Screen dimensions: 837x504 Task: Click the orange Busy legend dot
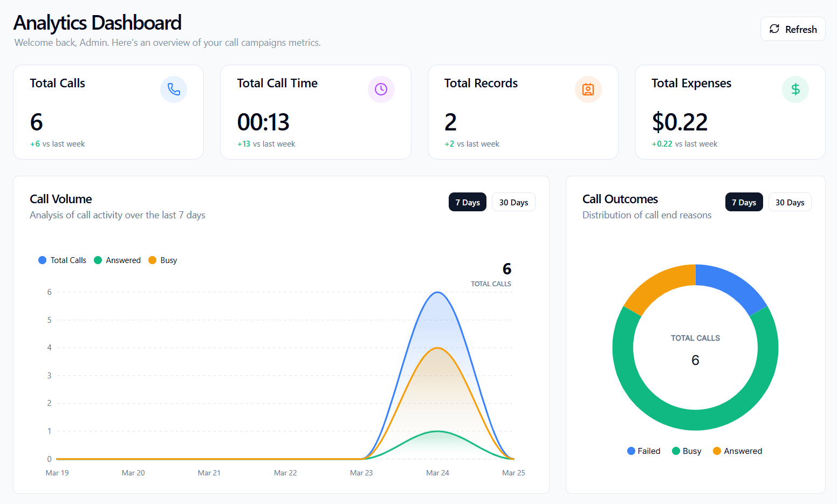tap(152, 260)
